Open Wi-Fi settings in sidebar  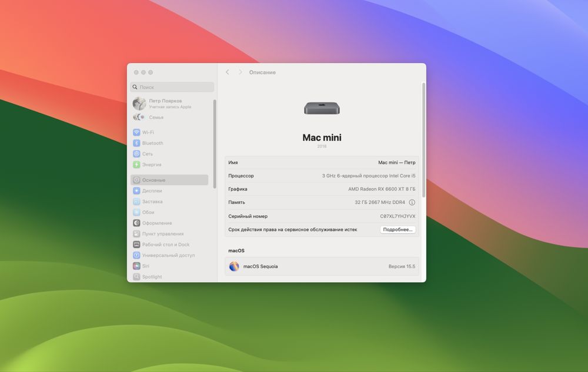143,132
